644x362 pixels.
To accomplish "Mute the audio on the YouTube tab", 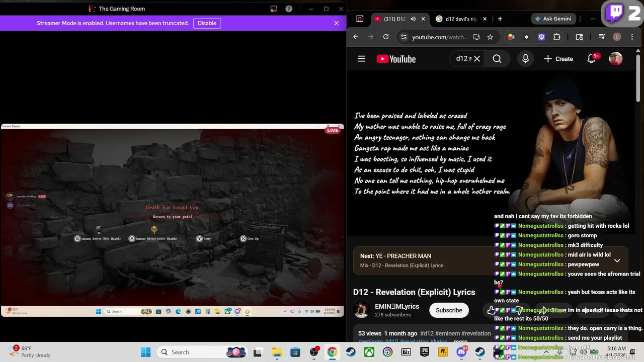I will click(413, 19).
